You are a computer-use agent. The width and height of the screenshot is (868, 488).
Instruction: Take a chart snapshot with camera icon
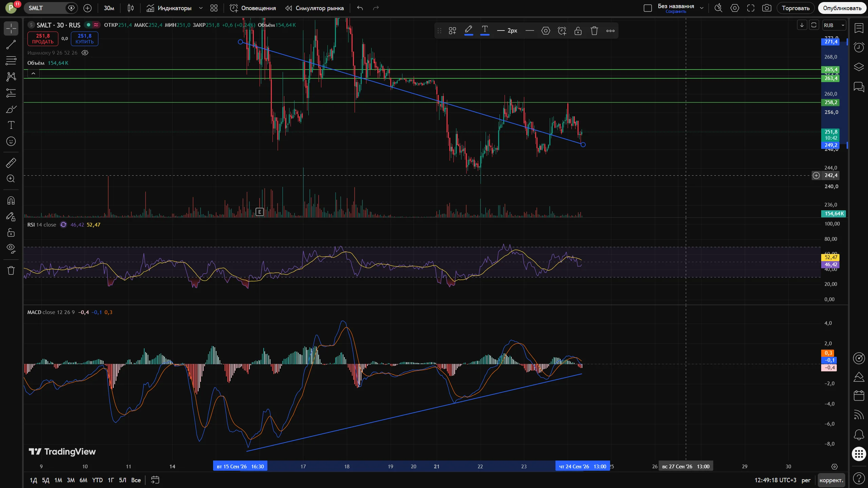pyautogui.click(x=767, y=8)
